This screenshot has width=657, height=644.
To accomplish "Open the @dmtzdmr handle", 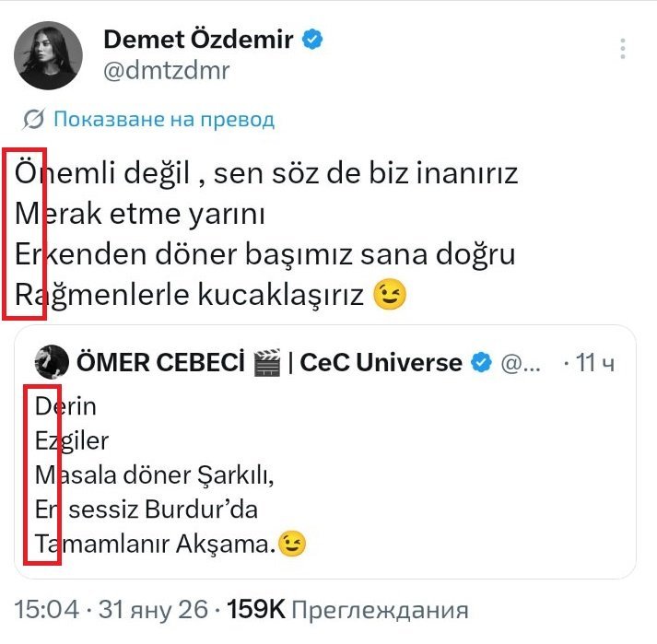I will click(166, 70).
